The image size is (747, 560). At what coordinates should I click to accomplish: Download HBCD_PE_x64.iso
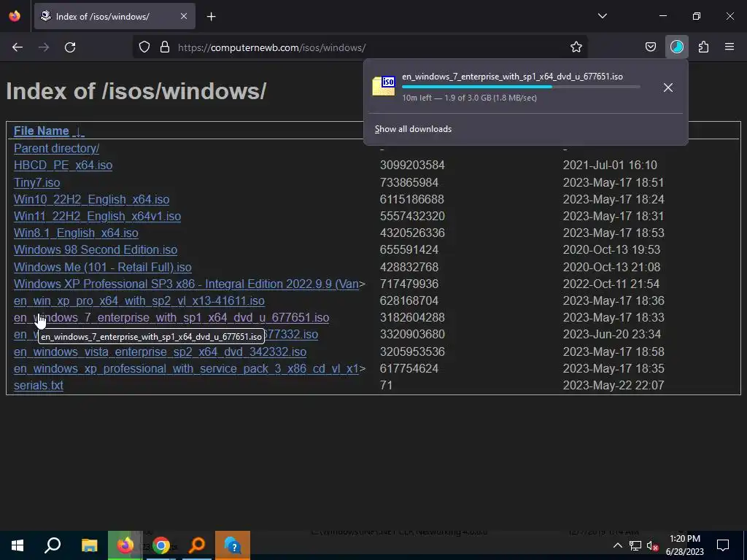(x=63, y=166)
